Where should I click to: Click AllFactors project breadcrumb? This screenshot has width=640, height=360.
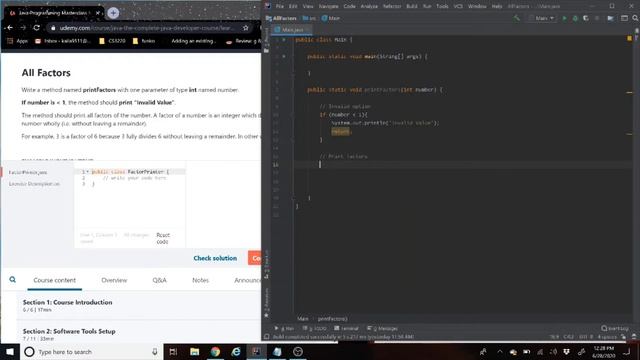pos(282,18)
